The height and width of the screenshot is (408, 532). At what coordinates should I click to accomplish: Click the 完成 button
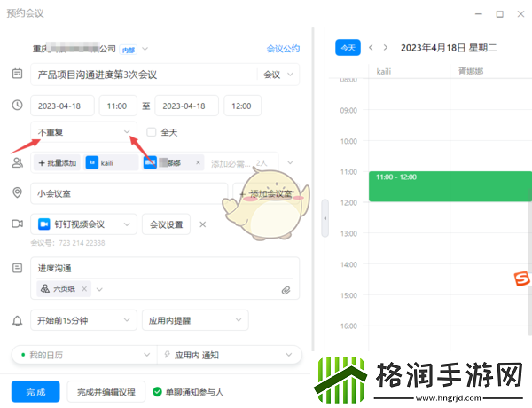pyautogui.click(x=35, y=391)
